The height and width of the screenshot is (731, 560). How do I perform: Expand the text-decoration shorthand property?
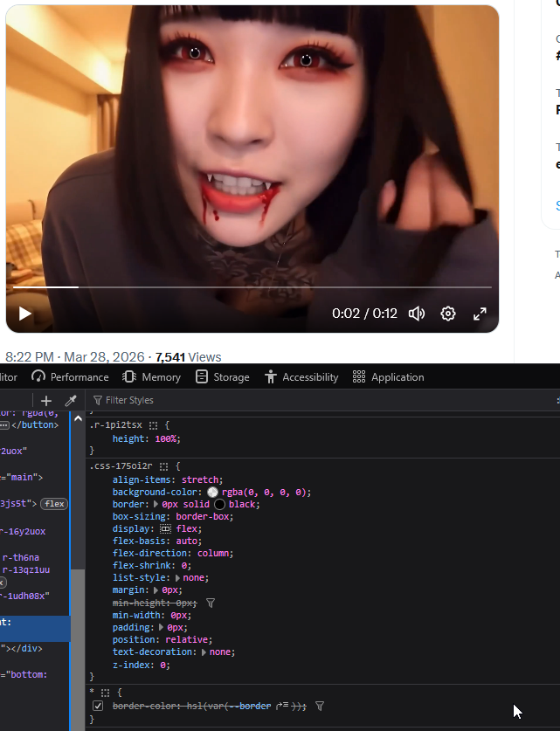[x=204, y=652]
